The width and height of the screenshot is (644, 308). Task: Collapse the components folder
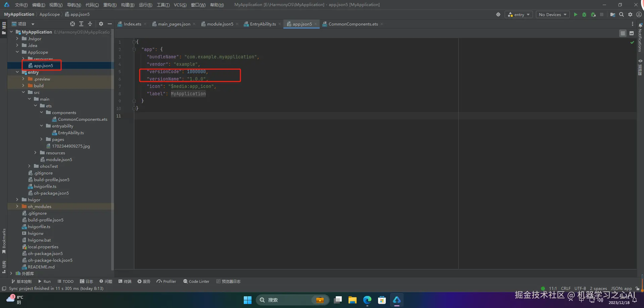click(x=41, y=112)
